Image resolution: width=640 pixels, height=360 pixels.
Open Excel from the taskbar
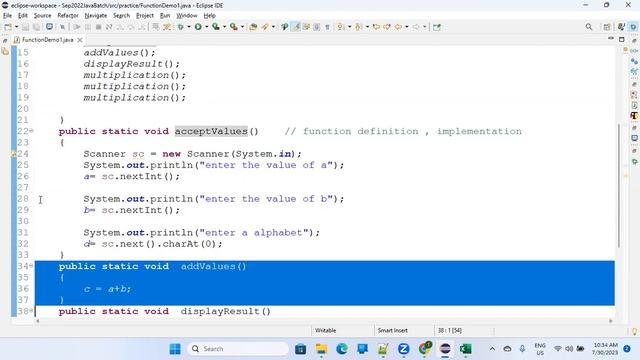point(465,349)
